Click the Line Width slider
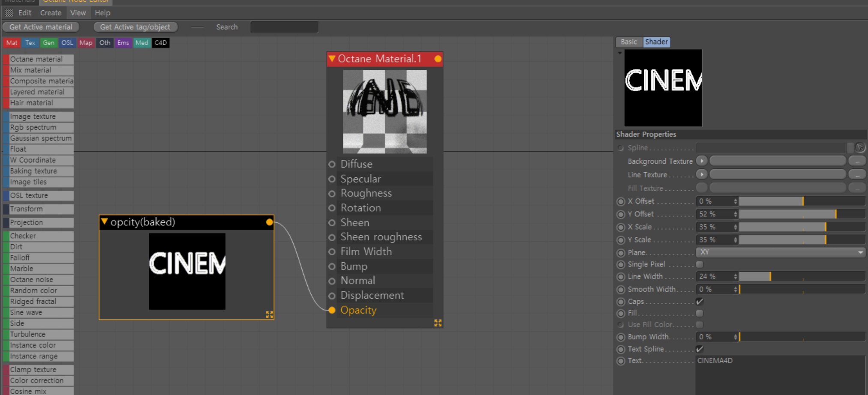 tap(802, 277)
